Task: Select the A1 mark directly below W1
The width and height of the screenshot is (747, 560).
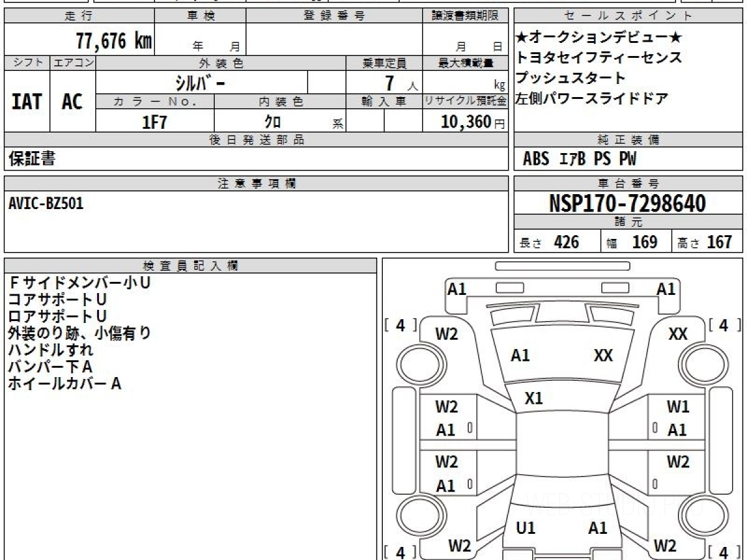Action: click(677, 430)
